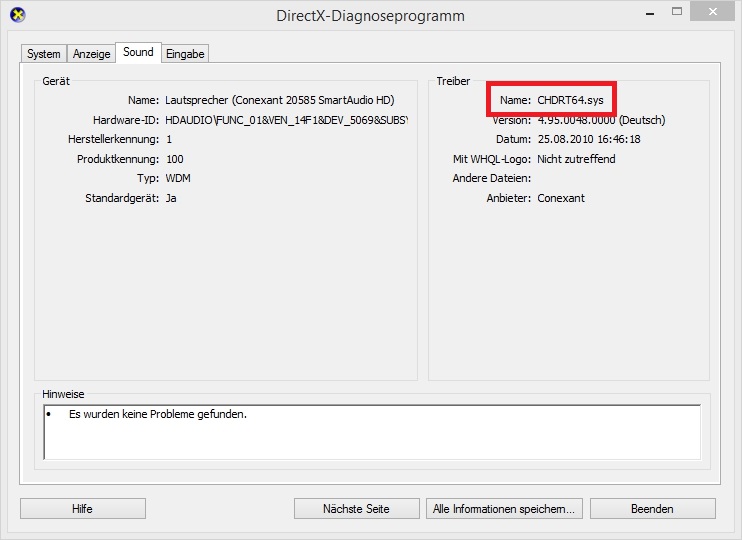
Task: Click the Hardware-ID value text
Action: (286, 120)
